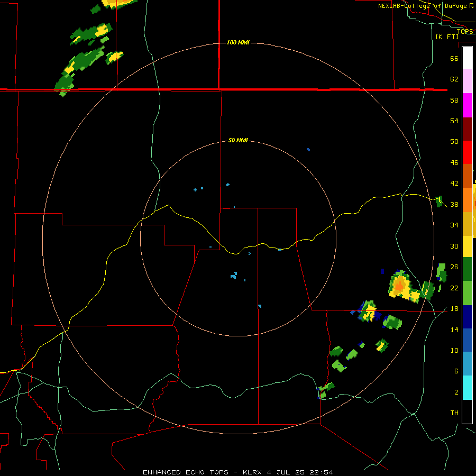This screenshot has height=476, width=476.
Task: Click the storm cell with the orange core
Action: 400,286
